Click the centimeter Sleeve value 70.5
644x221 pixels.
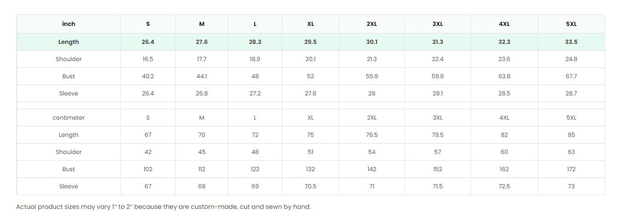point(310,187)
